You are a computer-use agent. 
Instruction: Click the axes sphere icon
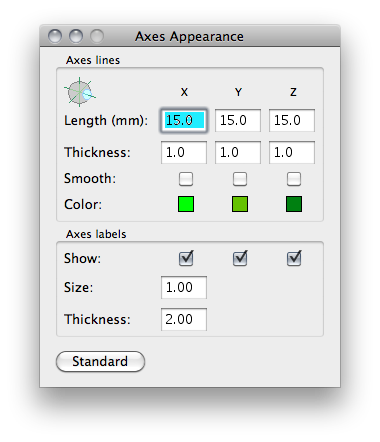[80, 92]
